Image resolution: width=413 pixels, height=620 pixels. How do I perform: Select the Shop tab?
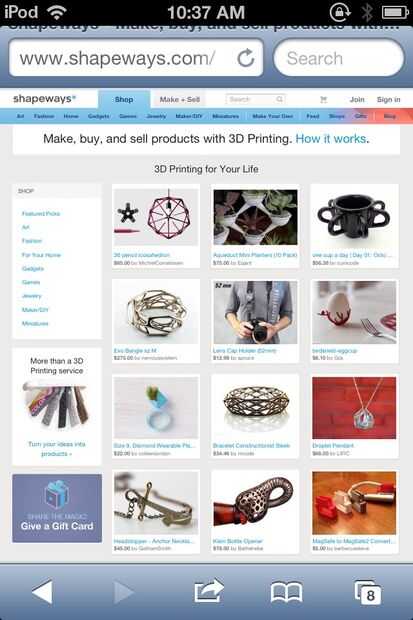[124, 99]
